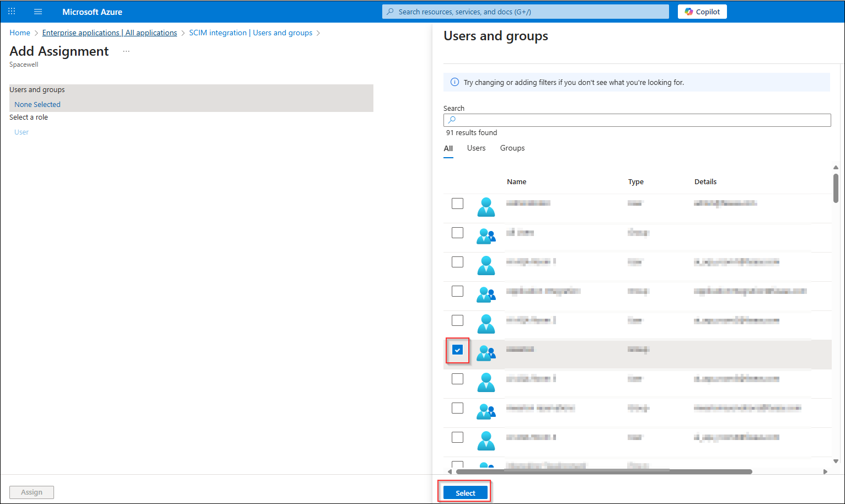The image size is (845, 504).
Task: Click the info icon in the filter tip banner
Action: (454, 82)
